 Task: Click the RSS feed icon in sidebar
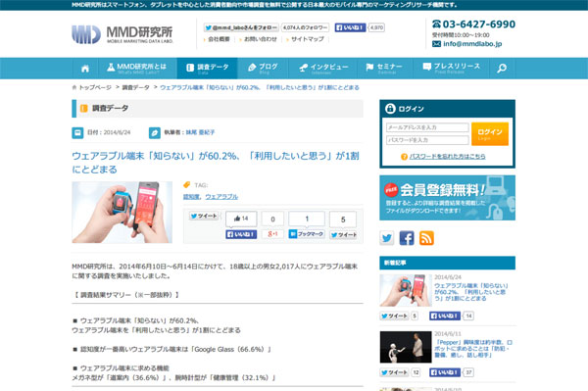(x=426, y=238)
